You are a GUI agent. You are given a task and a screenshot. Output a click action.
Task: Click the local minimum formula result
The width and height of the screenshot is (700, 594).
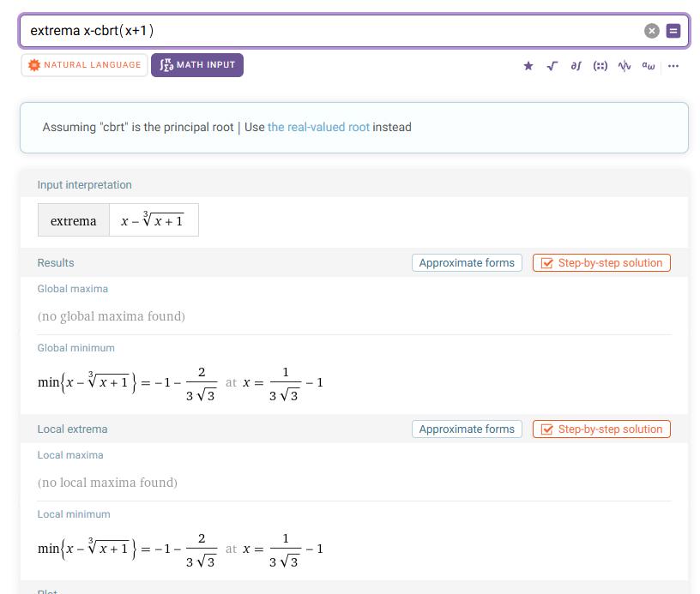tap(180, 549)
